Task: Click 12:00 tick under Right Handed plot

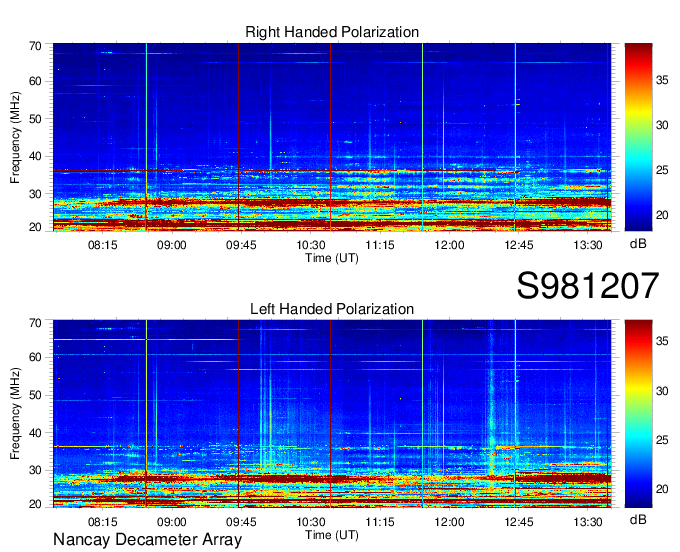Action: pyautogui.click(x=449, y=245)
